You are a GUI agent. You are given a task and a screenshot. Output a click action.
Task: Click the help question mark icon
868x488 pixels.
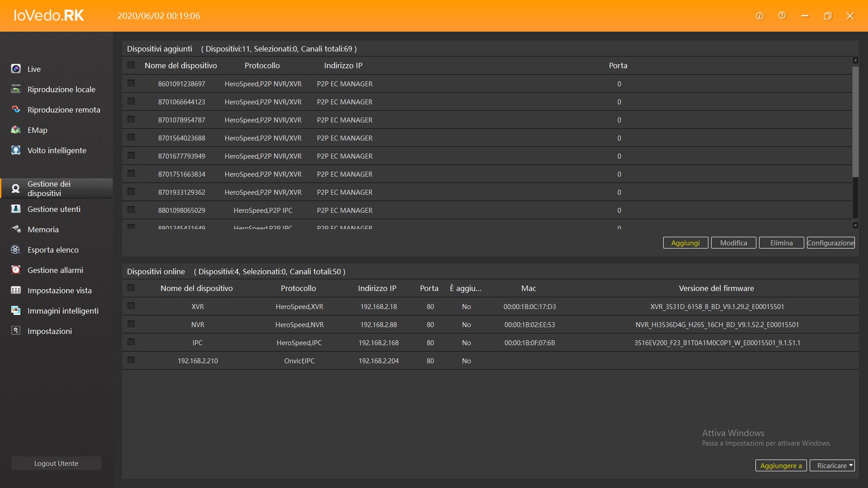coord(782,16)
